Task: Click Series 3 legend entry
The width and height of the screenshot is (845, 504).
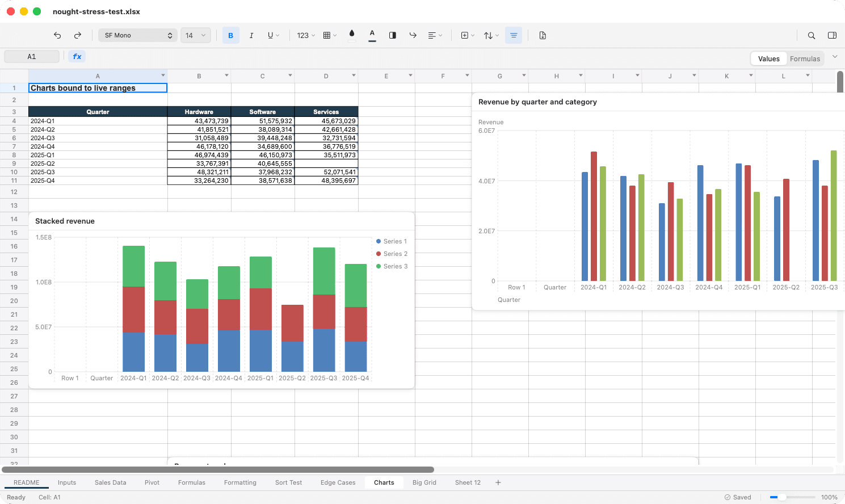Action: pos(392,266)
